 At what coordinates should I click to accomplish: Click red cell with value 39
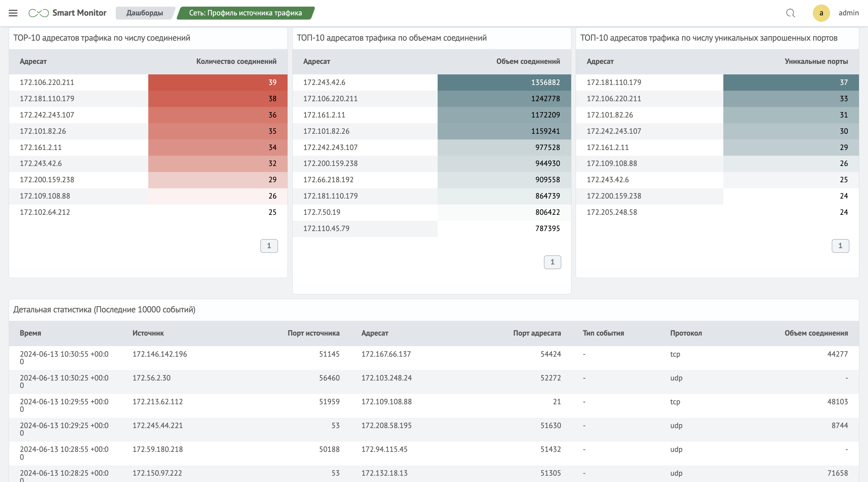(218, 83)
